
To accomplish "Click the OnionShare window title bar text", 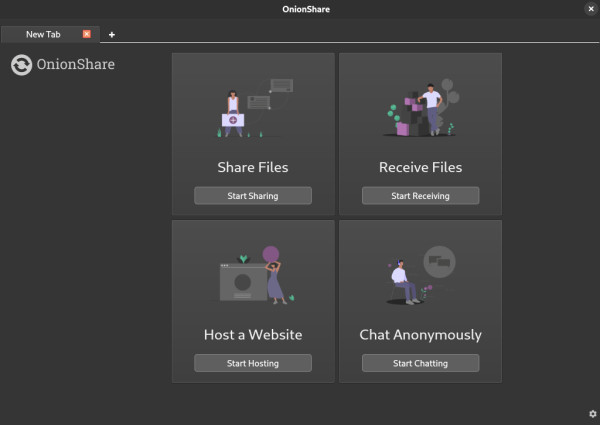I will click(x=300, y=9).
